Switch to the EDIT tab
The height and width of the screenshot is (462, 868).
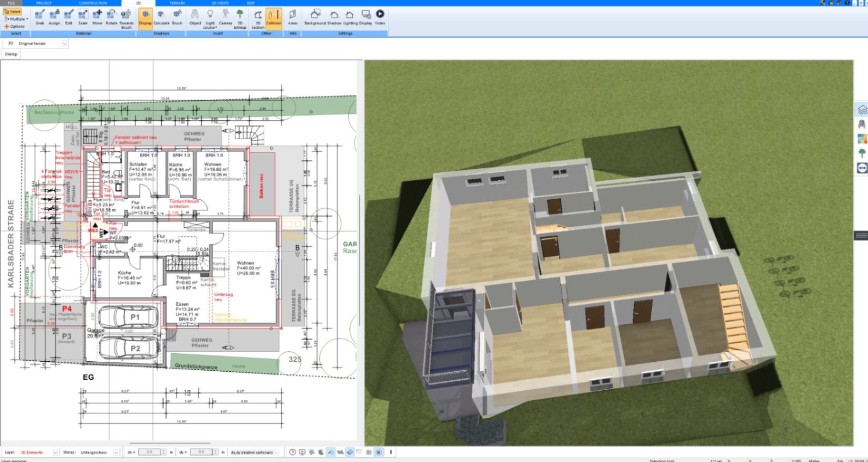coord(251,3)
